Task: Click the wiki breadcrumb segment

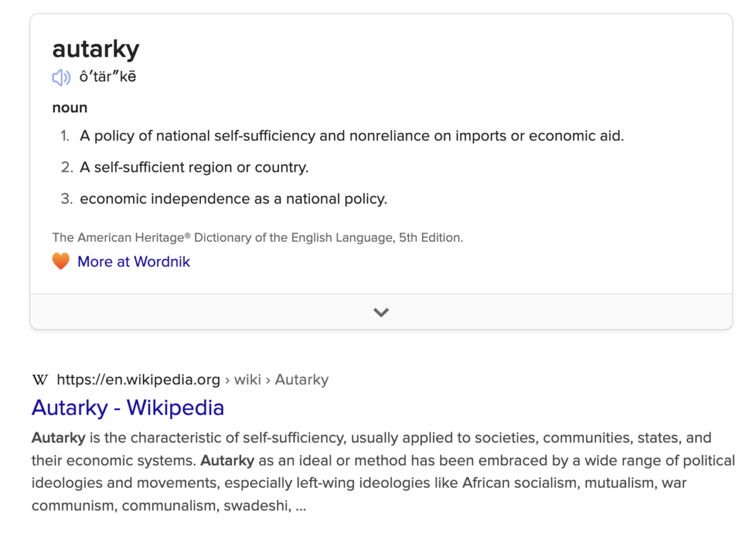Action: [247, 380]
